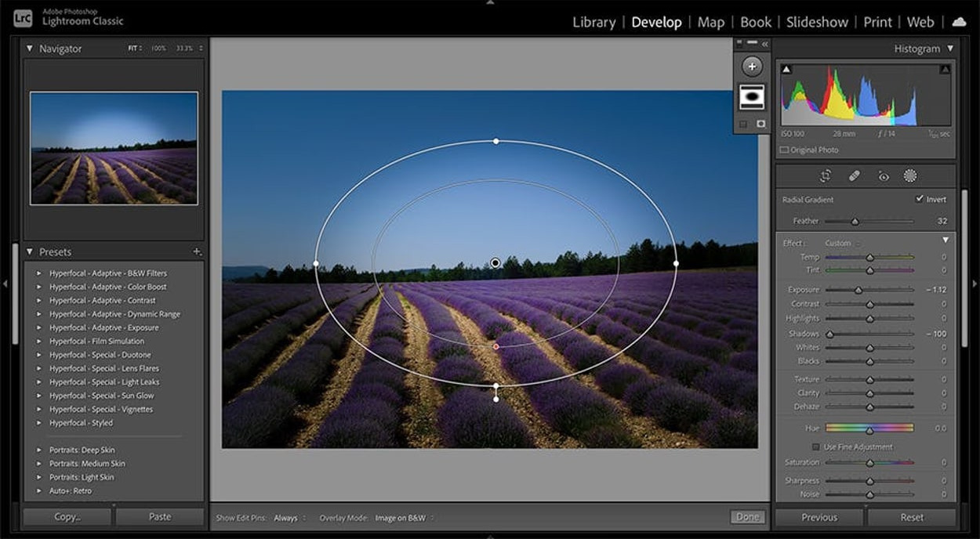Open the Overlay Mode dropdown
Image resolution: width=980 pixels, height=539 pixels.
pos(404,518)
